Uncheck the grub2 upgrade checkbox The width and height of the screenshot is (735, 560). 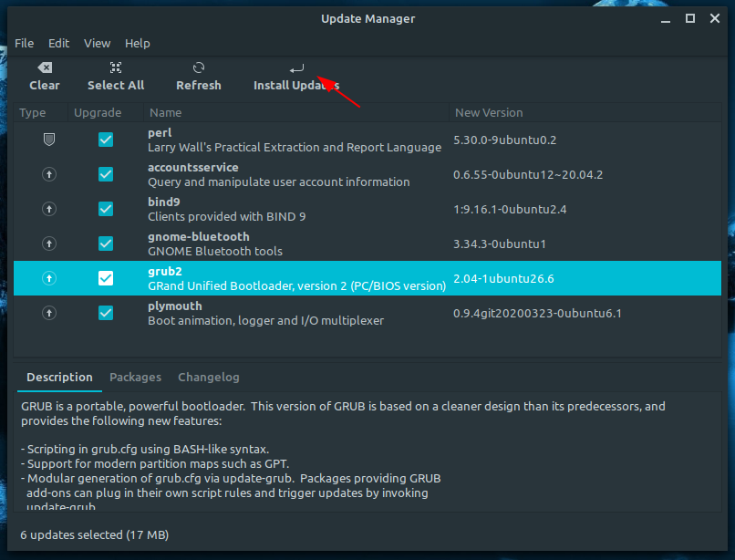pos(106,278)
